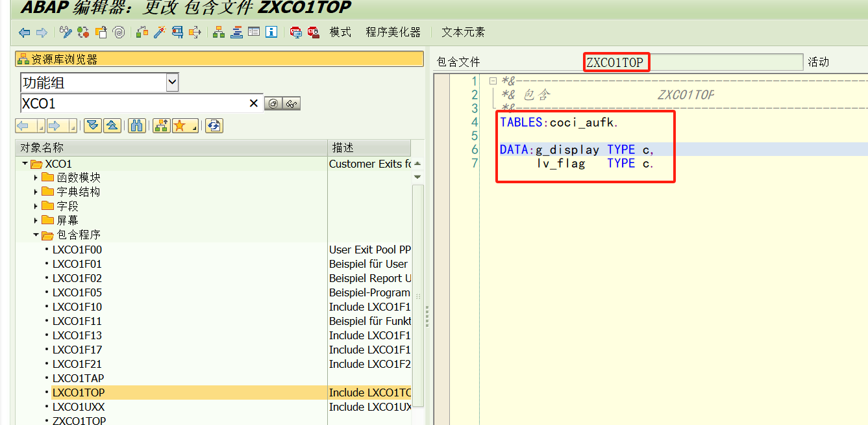Select include LXCO1F13 in the tree
Screen dimensions: 868x425
pyautogui.click(x=77, y=335)
